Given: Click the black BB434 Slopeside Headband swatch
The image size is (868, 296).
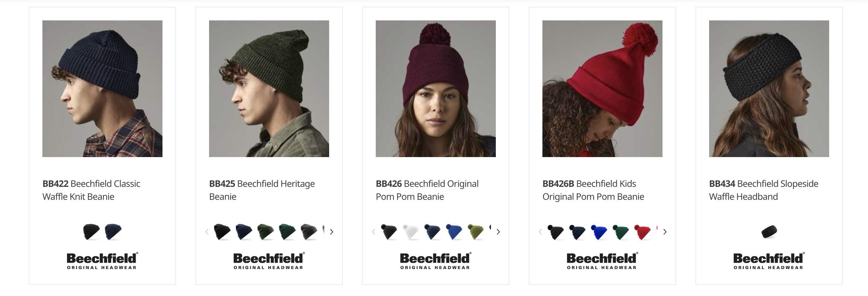Looking at the screenshot, I should tap(769, 232).
